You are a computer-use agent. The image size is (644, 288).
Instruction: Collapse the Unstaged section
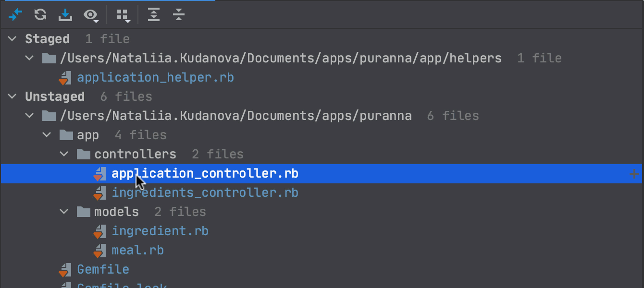tap(13, 96)
